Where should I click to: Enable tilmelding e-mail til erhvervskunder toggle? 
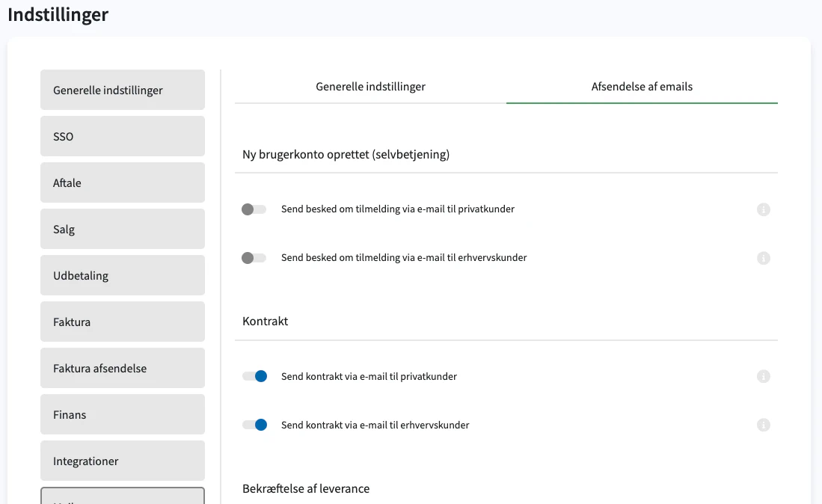click(254, 258)
